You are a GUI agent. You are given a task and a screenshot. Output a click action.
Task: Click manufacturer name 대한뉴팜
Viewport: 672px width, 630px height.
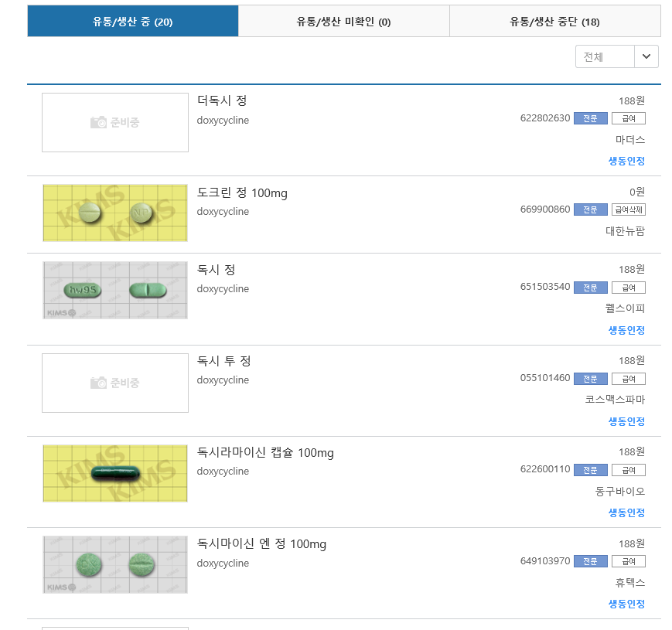pyautogui.click(x=626, y=231)
